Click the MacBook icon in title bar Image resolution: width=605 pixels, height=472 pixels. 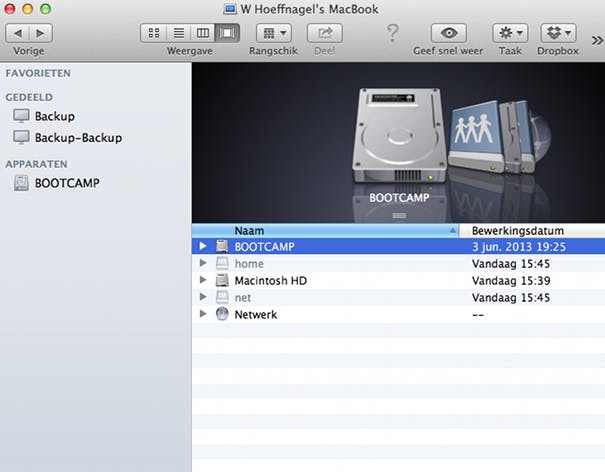pos(230,9)
